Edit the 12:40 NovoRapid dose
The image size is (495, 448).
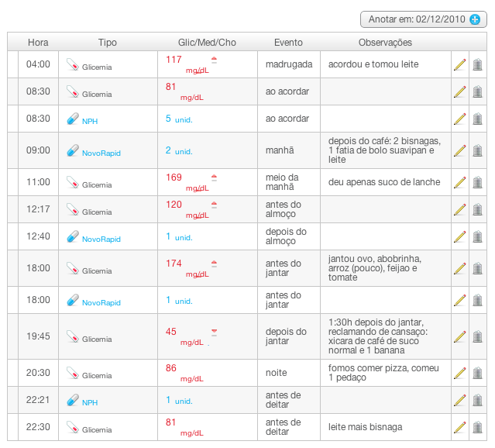459,236
